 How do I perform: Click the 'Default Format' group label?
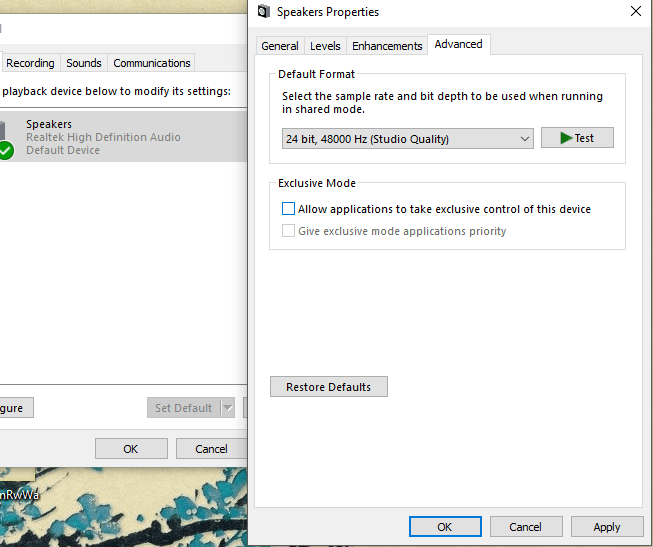pos(317,74)
